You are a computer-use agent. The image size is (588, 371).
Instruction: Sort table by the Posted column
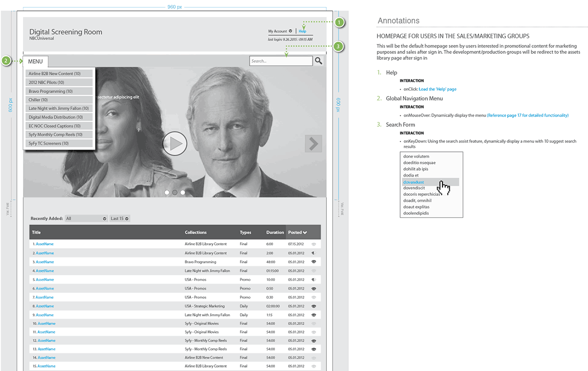pyautogui.click(x=297, y=232)
